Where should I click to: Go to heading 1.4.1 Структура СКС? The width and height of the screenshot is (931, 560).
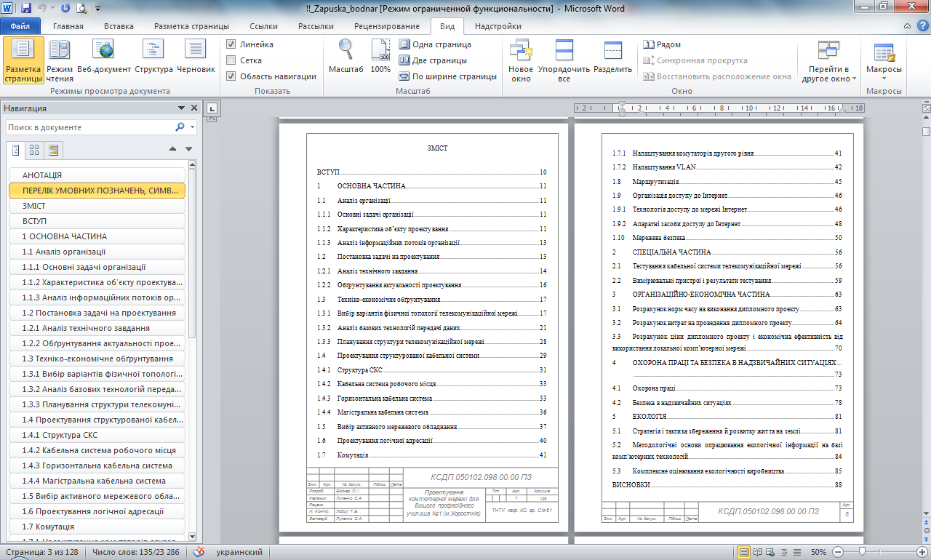(97, 435)
